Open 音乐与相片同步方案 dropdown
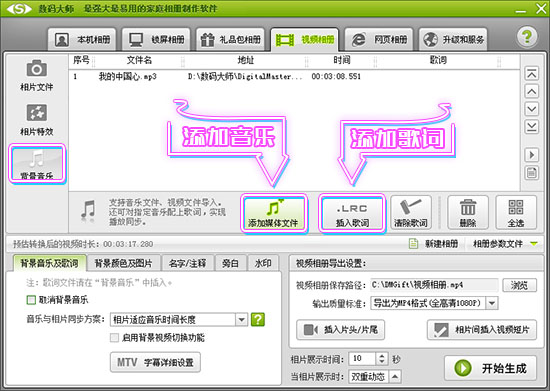Screen dimensions: 550x391 tap(179, 319)
